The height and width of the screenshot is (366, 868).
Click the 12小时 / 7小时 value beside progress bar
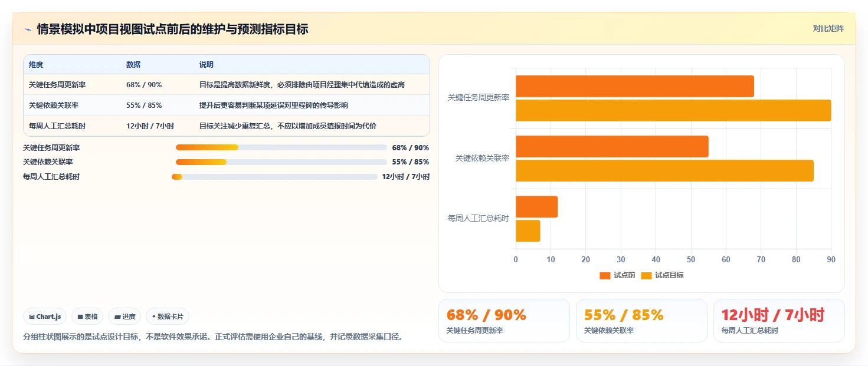point(406,177)
